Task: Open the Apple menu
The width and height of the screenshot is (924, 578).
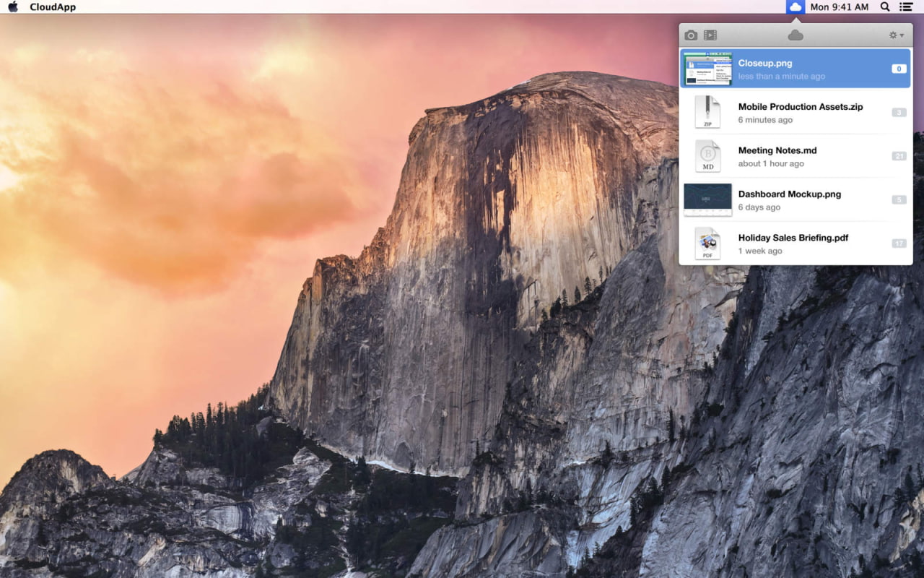Action: coord(13,7)
